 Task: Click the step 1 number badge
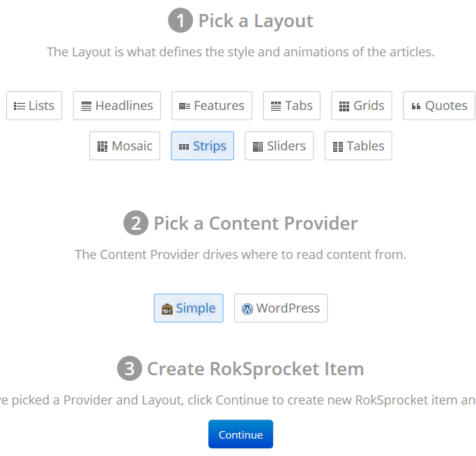pos(181,20)
